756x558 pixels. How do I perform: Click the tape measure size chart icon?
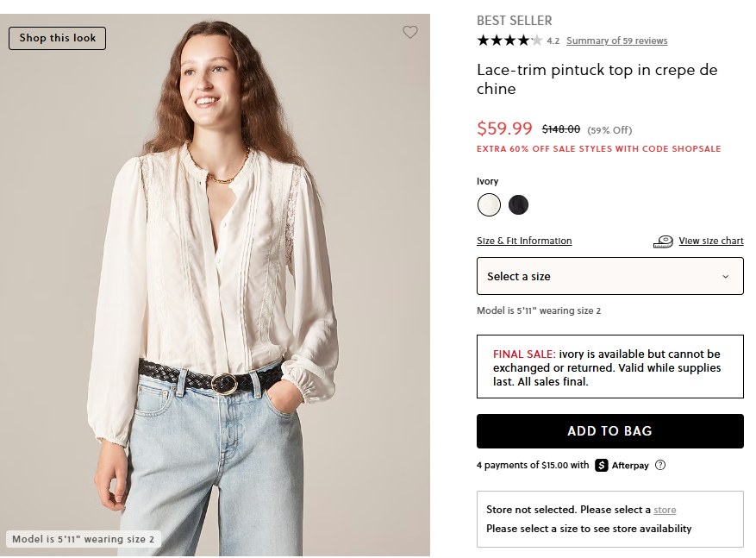click(663, 241)
